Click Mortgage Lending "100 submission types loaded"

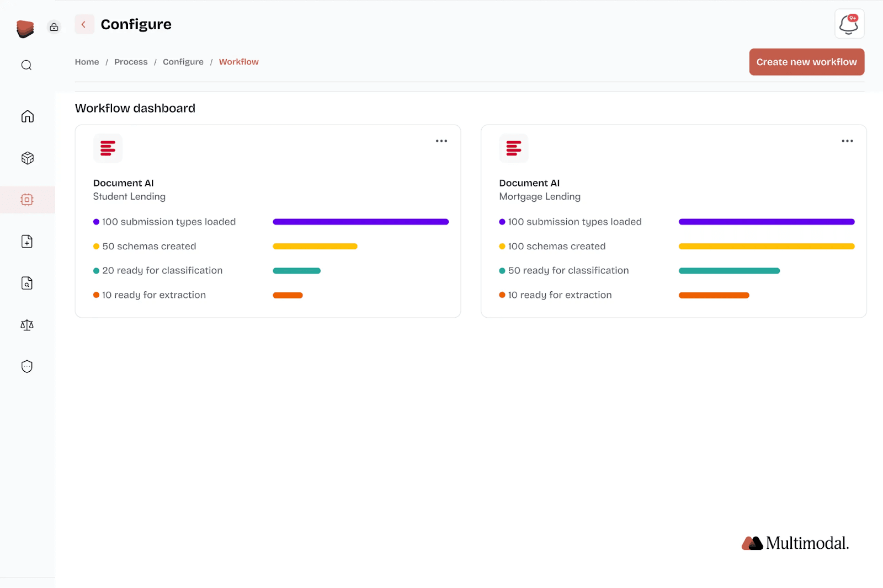click(575, 222)
